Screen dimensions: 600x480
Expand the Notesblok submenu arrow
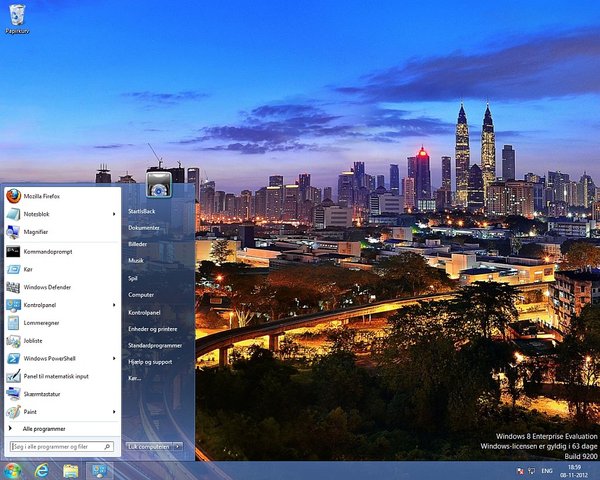tap(115, 213)
